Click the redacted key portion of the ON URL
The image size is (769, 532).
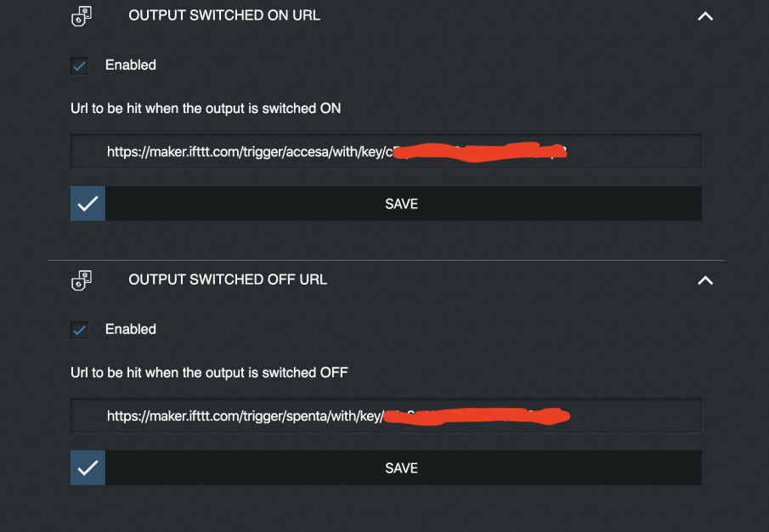pos(480,151)
